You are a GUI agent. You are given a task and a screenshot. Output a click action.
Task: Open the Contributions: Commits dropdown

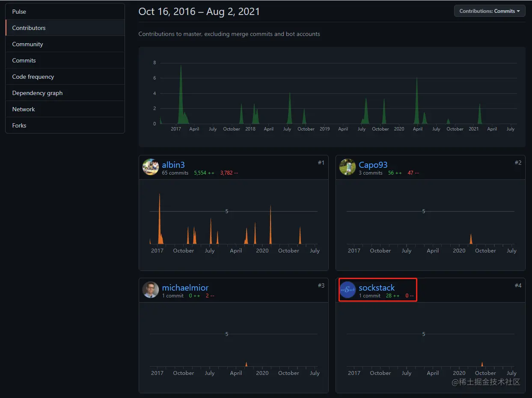490,11
